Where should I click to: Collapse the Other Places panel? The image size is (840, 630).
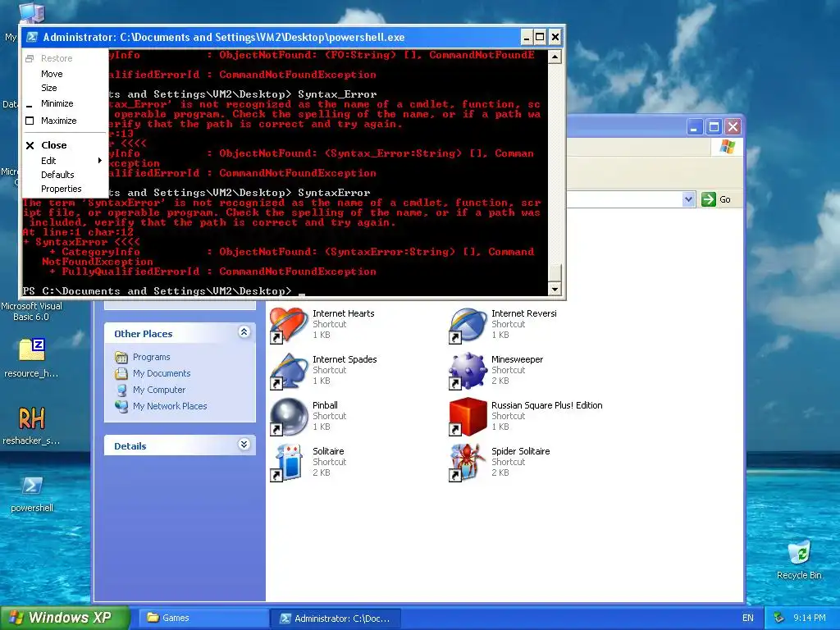tap(244, 332)
